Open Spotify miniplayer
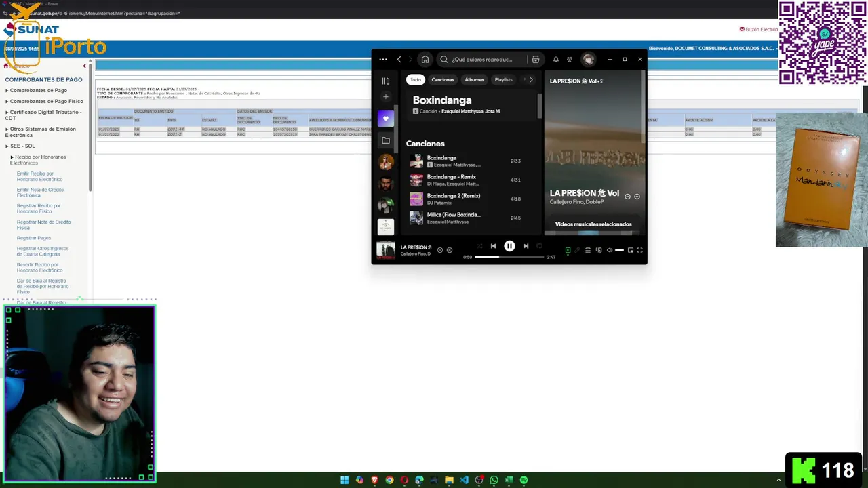Viewport: 868px width, 488px height. pos(630,250)
